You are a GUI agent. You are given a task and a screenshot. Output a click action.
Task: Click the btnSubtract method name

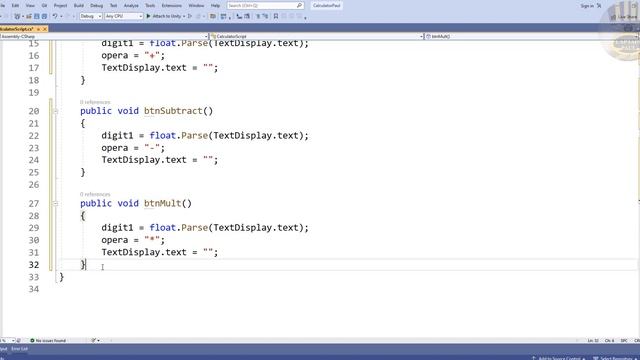[x=173, y=111]
